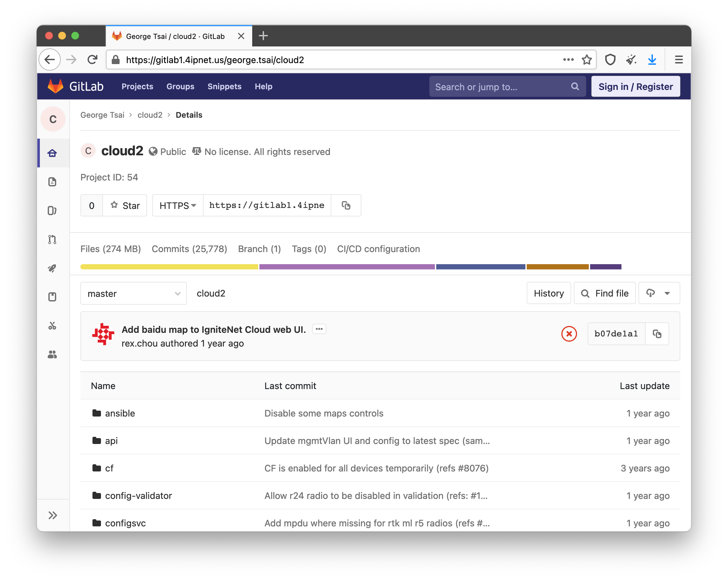Open the Members sidebar icon
This screenshot has width=728, height=580.
pyautogui.click(x=52, y=354)
